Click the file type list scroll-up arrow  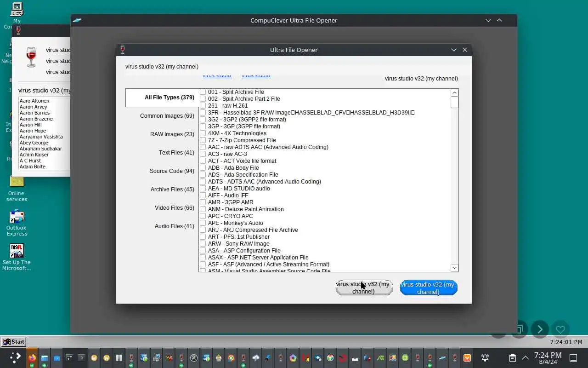pos(454,92)
